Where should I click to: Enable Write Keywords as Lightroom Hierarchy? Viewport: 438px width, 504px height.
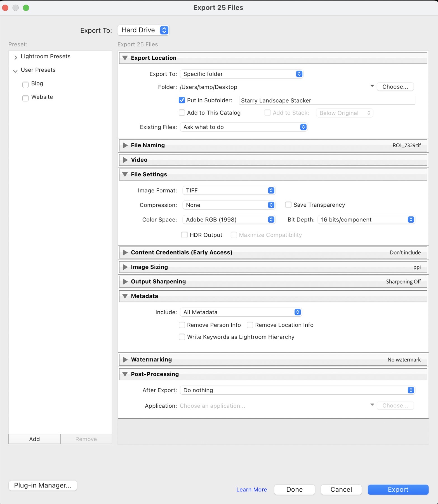pos(182,337)
